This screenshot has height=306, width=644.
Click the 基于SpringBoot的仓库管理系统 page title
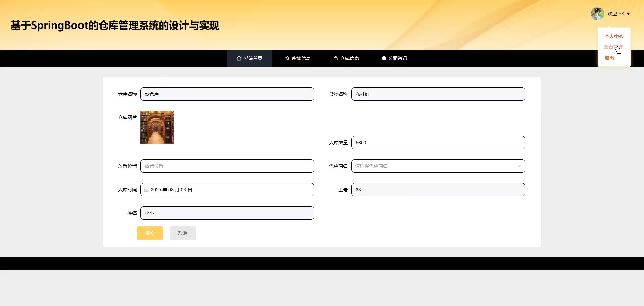point(115,25)
